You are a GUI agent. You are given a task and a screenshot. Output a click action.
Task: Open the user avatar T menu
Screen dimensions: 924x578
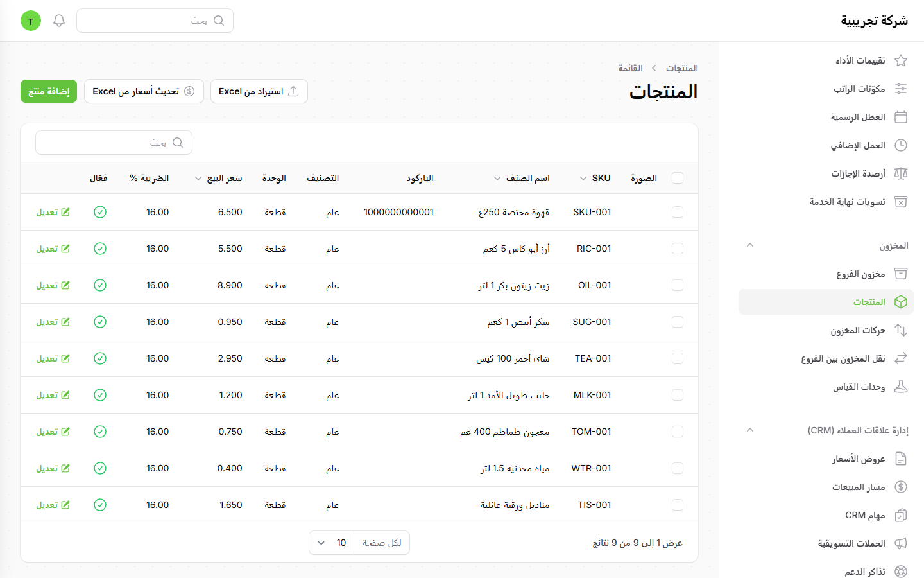(31, 21)
